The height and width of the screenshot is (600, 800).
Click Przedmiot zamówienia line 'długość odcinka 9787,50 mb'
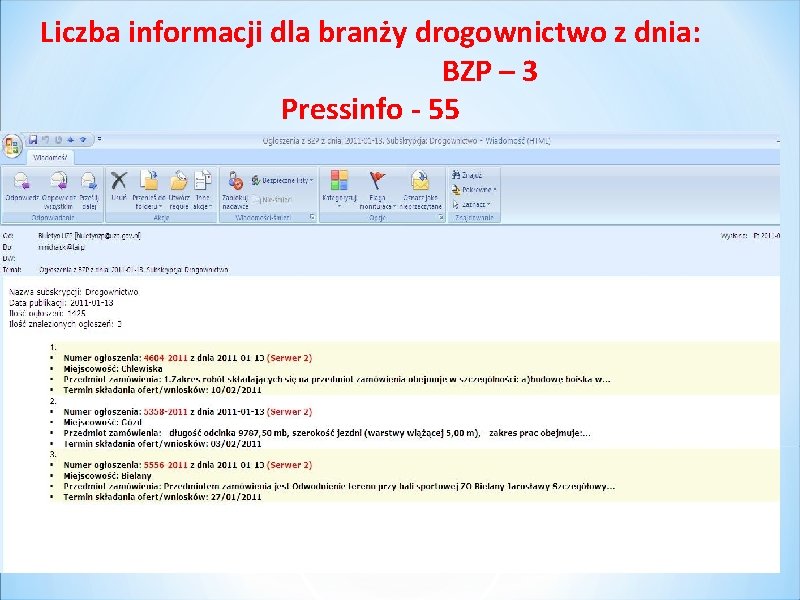327,433
